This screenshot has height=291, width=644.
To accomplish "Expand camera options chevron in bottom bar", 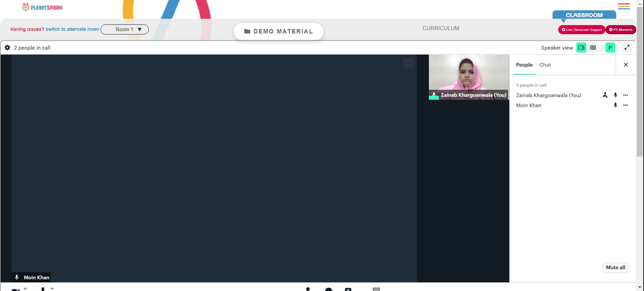I will click(x=25, y=288).
